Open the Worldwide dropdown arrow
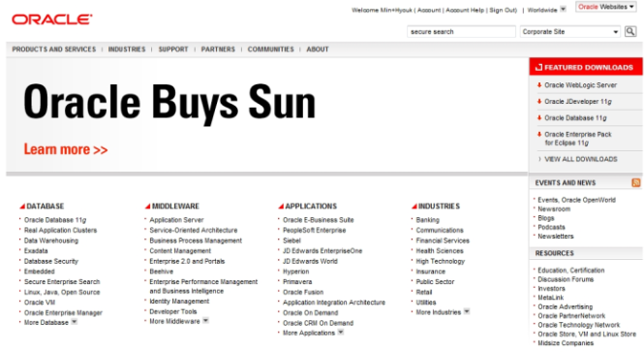The width and height of the screenshot is (644, 352). 563,9
